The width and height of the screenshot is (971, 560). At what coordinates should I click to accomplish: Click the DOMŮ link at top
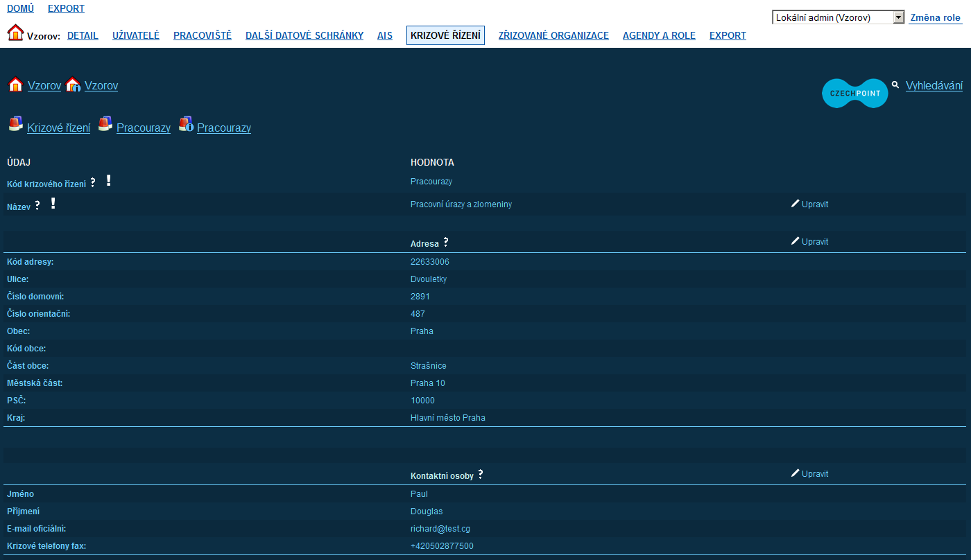(20, 8)
